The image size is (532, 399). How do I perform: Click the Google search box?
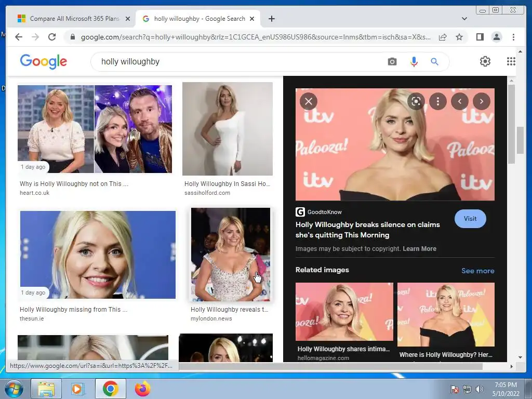pos(237,62)
